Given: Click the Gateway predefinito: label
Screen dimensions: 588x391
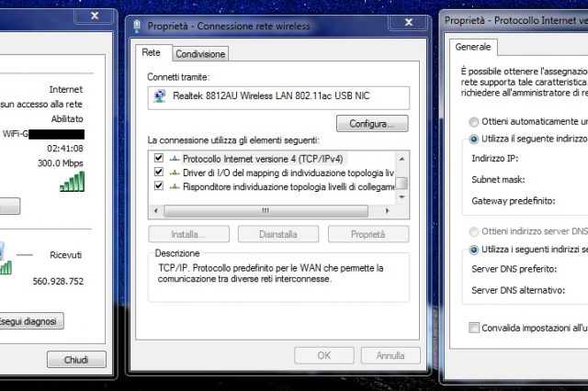Looking at the screenshot, I should click(514, 201).
